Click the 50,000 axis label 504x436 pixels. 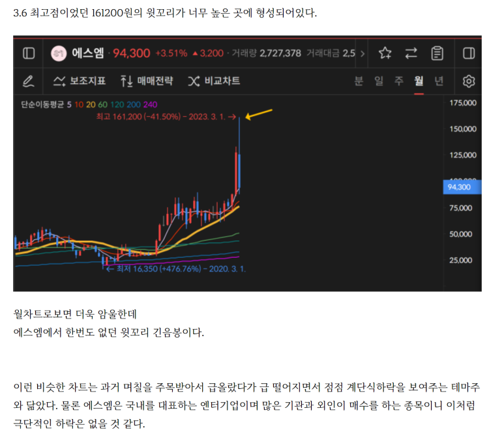(460, 234)
